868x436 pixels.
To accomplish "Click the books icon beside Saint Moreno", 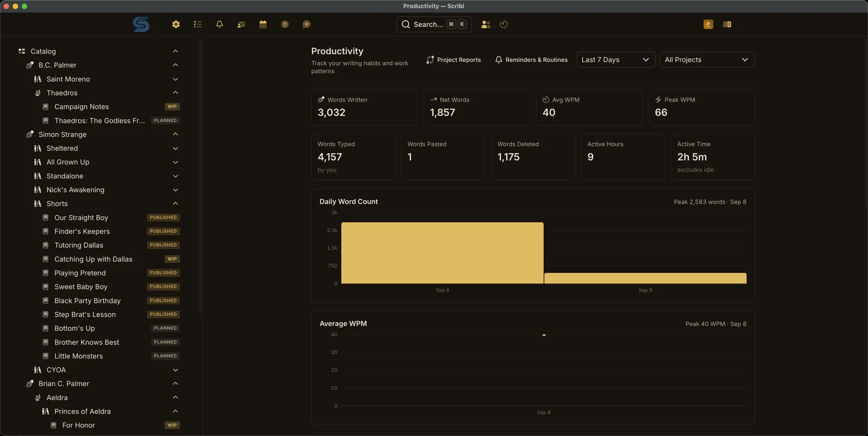I will coord(37,79).
